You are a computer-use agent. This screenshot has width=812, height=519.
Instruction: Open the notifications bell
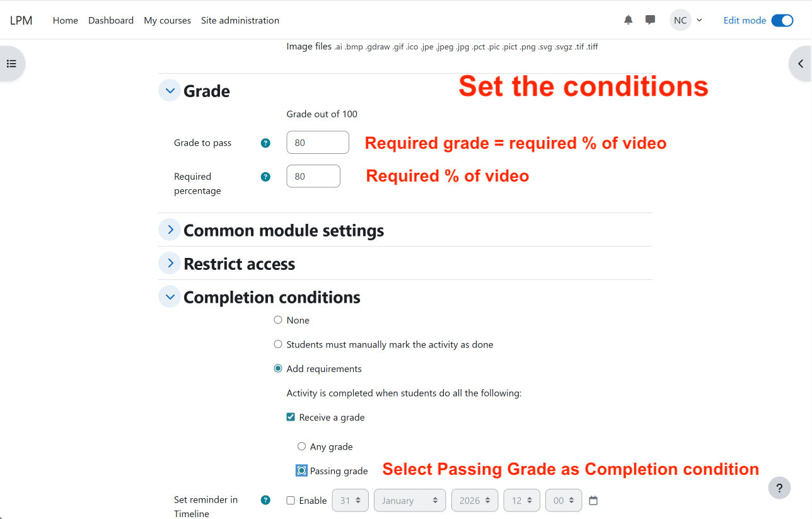tap(628, 20)
